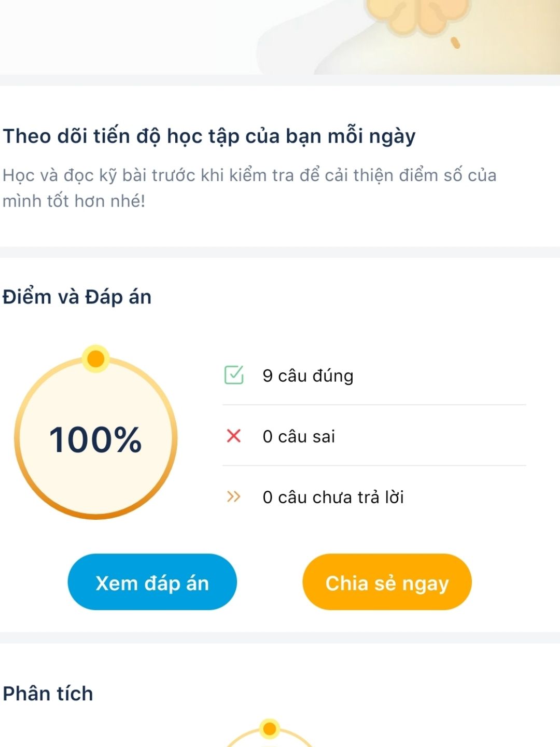Tap the Phân tích section heading
560x747 pixels.
pyautogui.click(x=48, y=694)
